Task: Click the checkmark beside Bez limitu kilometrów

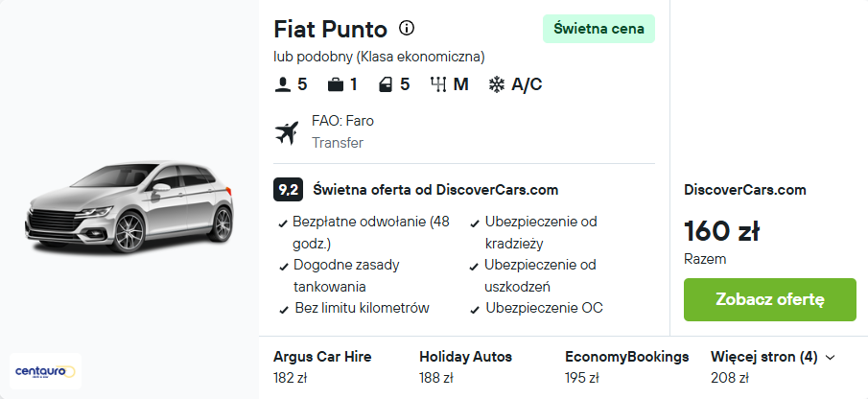Action: [x=284, y=310]
